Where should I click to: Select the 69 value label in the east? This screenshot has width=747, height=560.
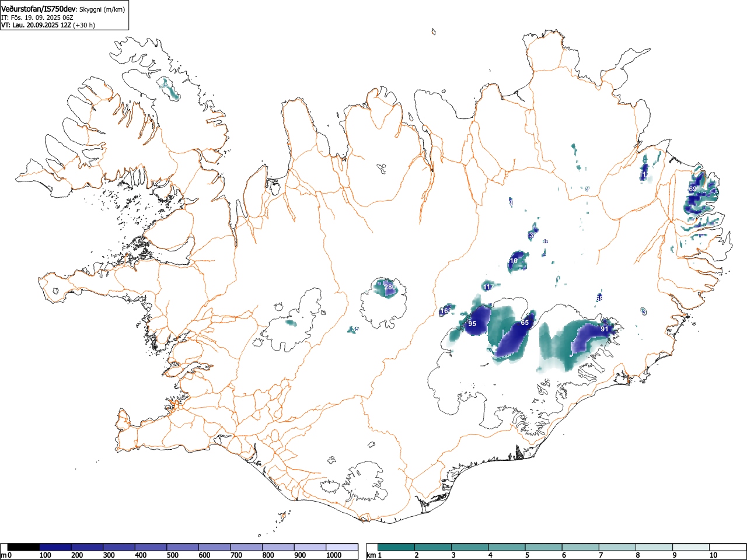pos(693,189)
